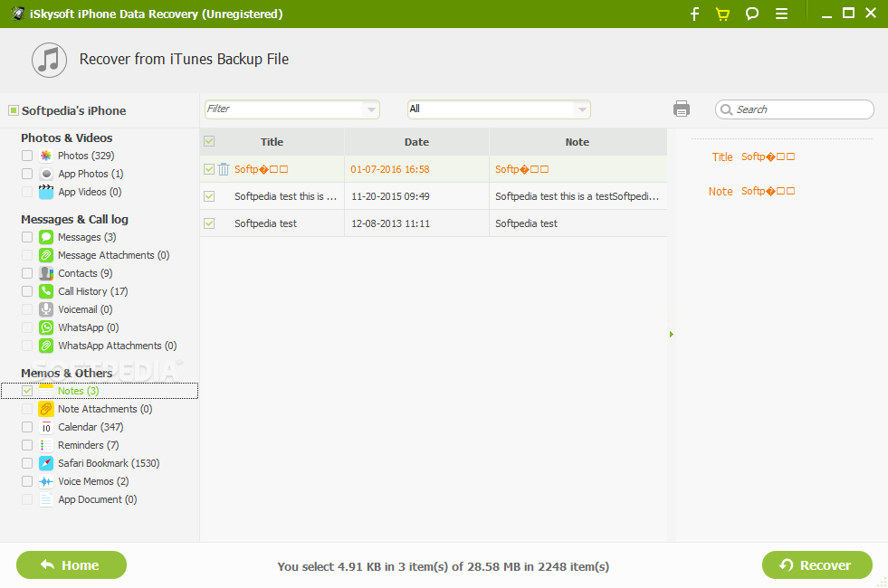This screenshot has width=888, height=588.
Task: Click the trash icon on first note row
Action: [224, 168]
